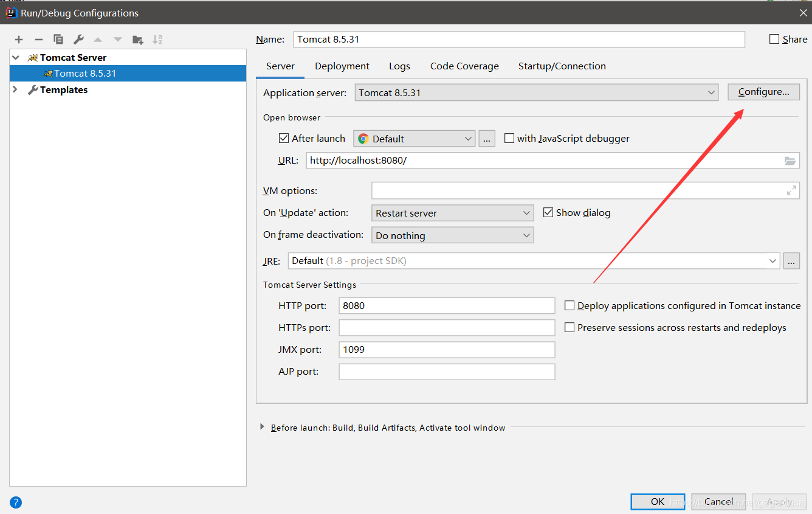Switch to the Logs tab
812x514 pixels.
[x=399, y=66]
